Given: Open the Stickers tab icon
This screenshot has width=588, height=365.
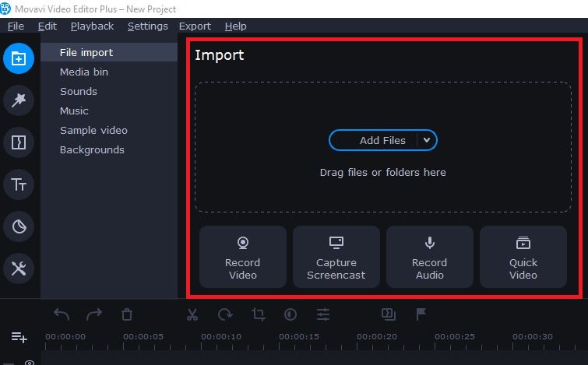Looking at the screenshot, I should click(x=19, y=226).
